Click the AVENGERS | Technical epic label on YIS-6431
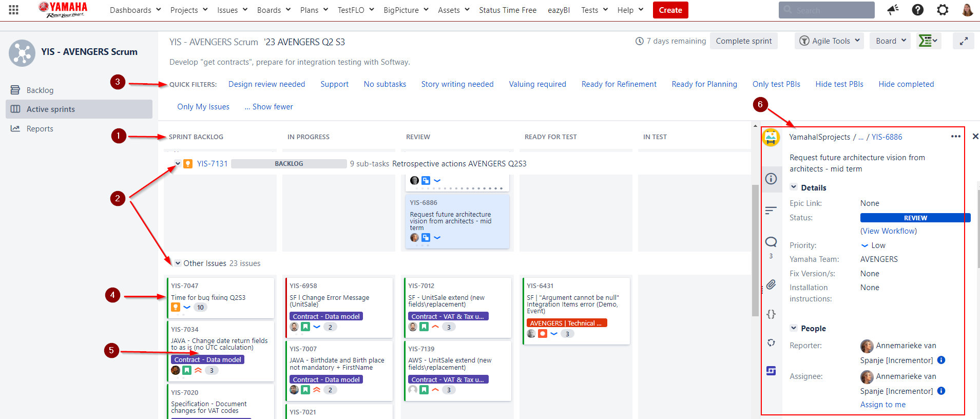980x419 pixels. coord(567,323)
